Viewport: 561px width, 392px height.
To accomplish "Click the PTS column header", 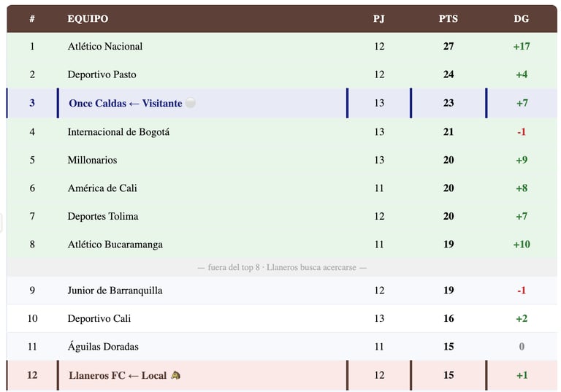I will [x=448, y=19].
